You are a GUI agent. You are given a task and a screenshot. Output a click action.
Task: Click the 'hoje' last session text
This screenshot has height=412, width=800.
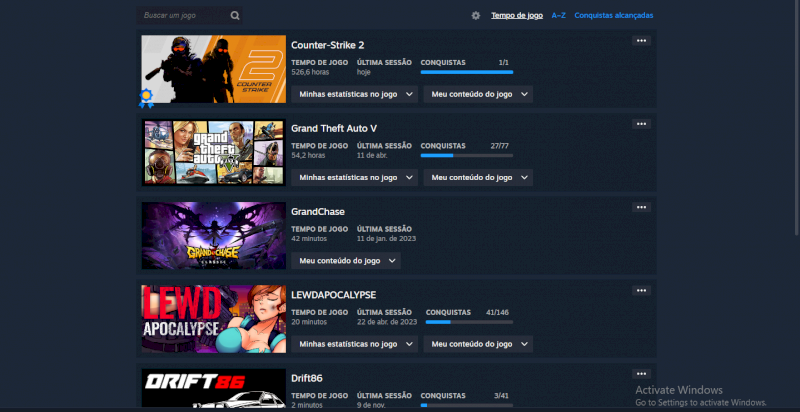tap(364, 72)
